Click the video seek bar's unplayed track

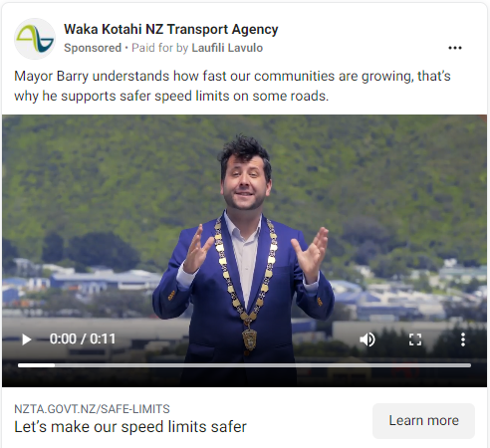point(262,365)
